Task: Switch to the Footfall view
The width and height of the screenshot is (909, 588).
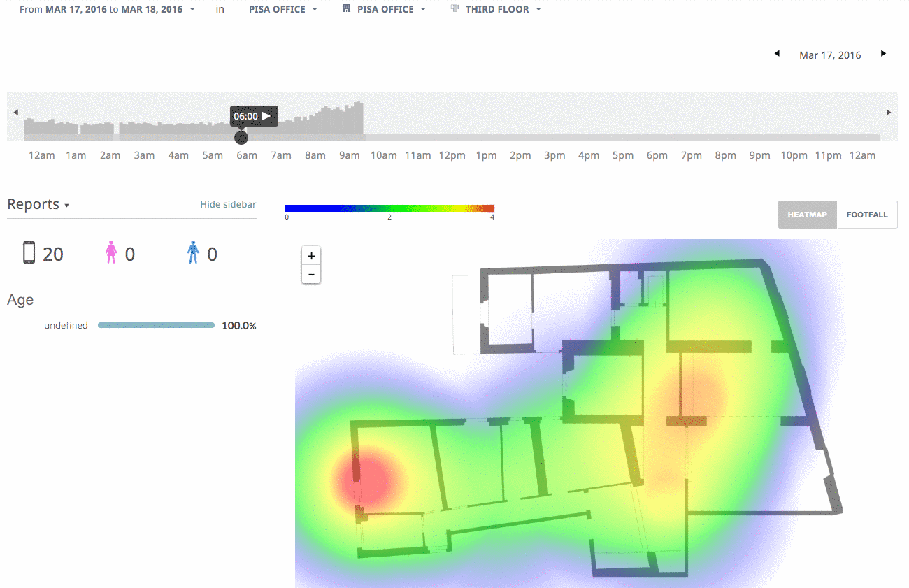Action: pyautogui.click(x=866, y=215)
